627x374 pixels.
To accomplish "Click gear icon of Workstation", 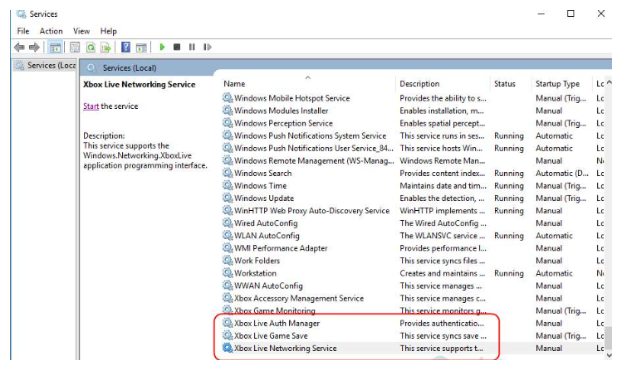I will click(x=228, y=273).
